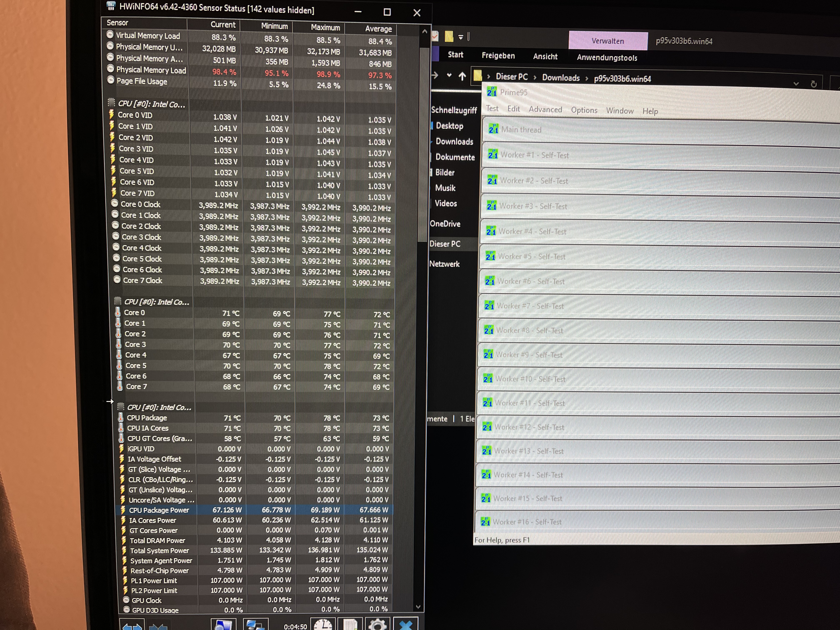Click the Main thread window icon in Prime95
840x630 pixels.
[x=493, y=129]
